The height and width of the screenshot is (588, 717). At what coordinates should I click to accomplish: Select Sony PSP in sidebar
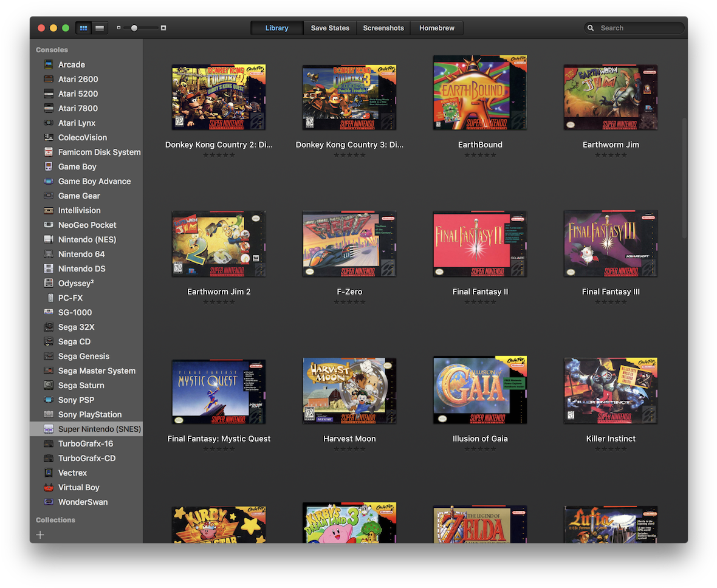click(x=86, y=400)
